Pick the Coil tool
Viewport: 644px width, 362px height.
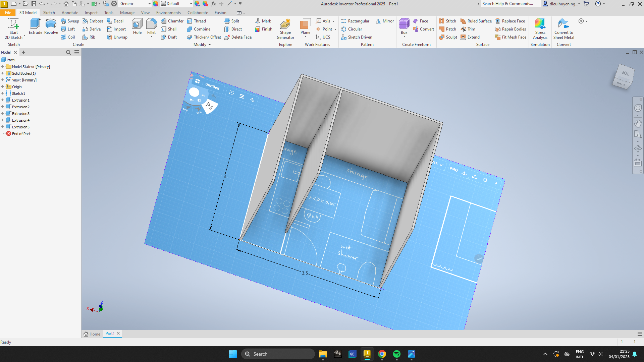[68, 37]
